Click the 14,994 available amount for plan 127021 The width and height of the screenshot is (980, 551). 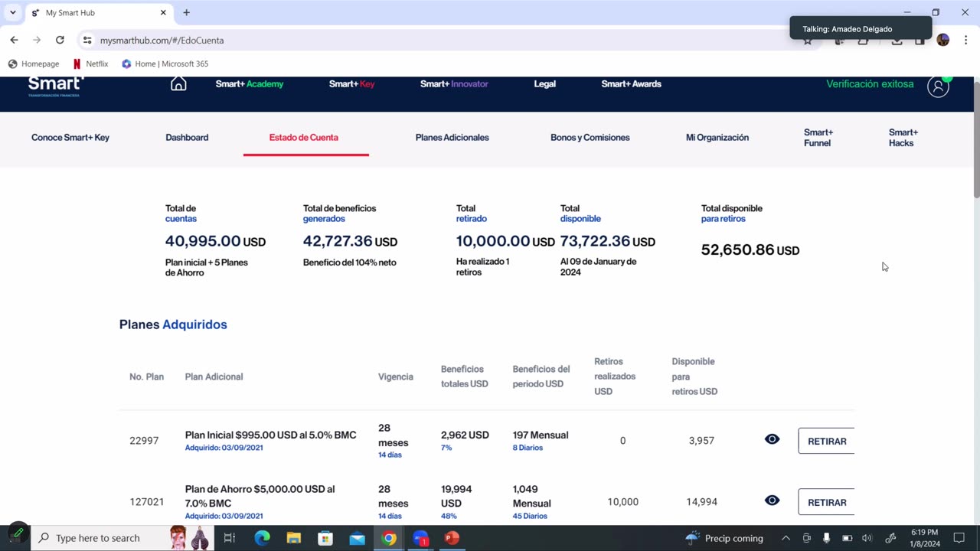click(701, 502)
